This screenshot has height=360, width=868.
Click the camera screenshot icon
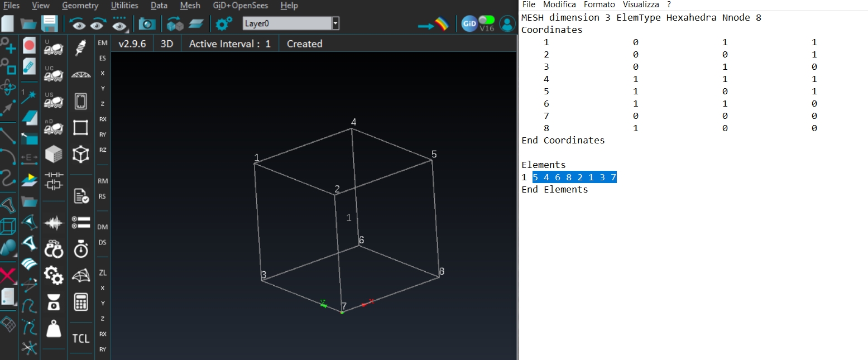147,23
